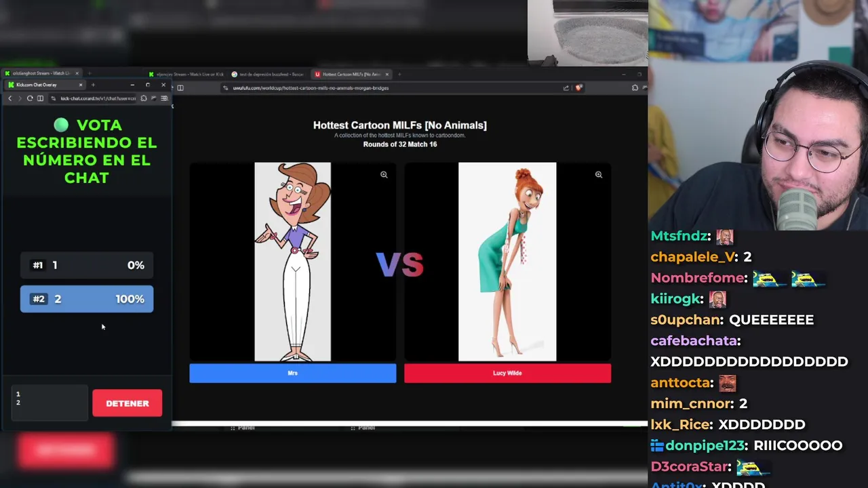Open a new tab beside the Hottest Cartoon tab
The height and width of the screenshot is (488, 868).
[399, 74]
